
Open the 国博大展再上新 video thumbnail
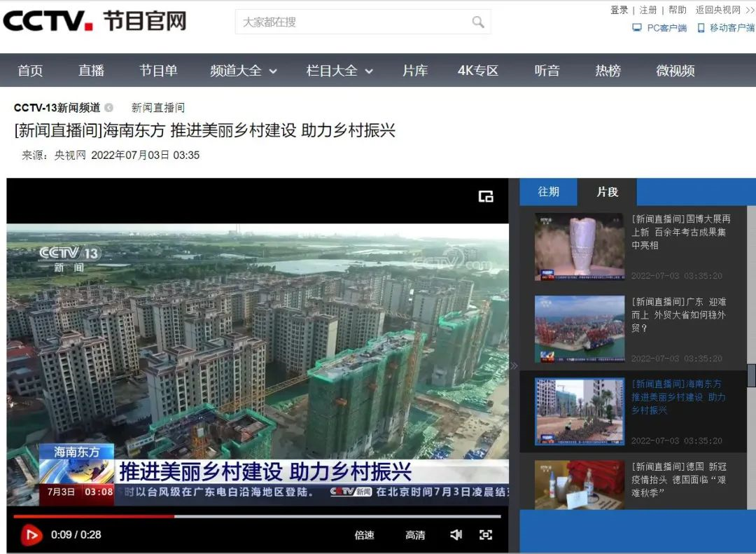[579, 247]
